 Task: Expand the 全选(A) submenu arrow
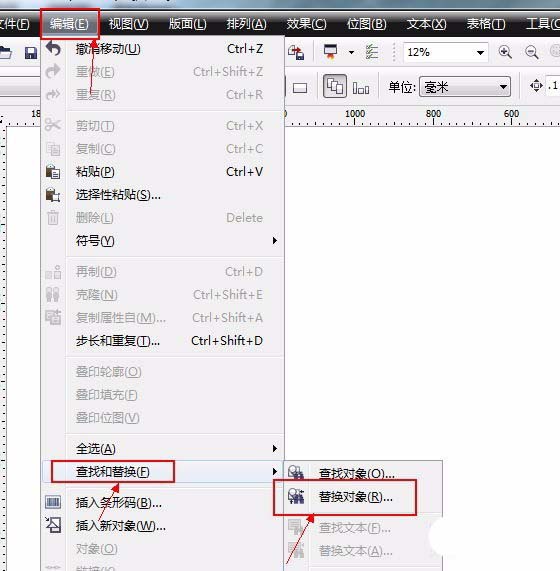(x=275, y=449)
